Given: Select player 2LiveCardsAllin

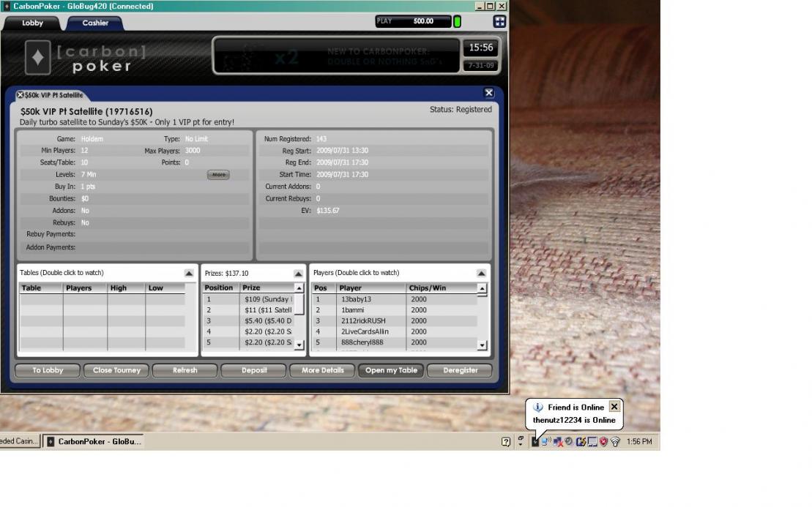Looking at the screenshot, I should [x=395, y=331].
